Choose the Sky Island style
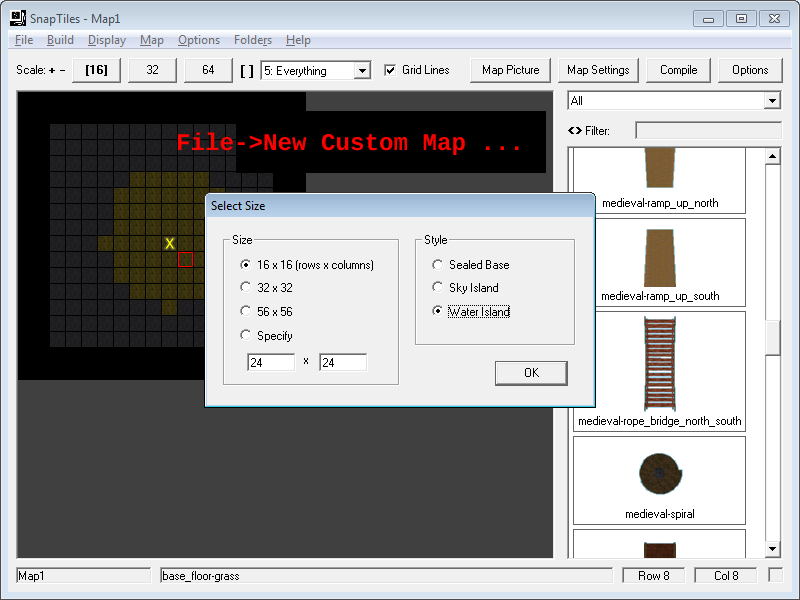 click(437, 288)
